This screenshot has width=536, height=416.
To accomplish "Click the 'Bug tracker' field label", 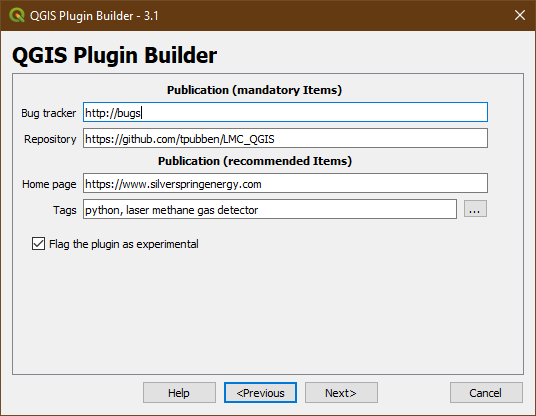I will pos(49,113).
